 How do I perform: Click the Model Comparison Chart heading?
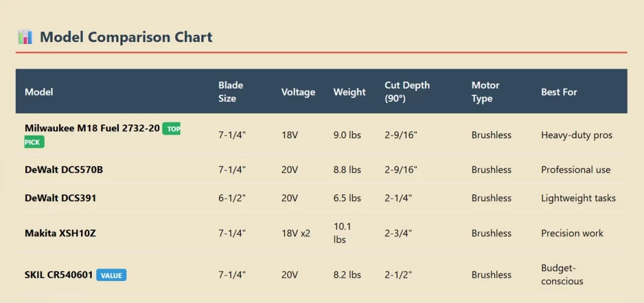click(126, 37)
